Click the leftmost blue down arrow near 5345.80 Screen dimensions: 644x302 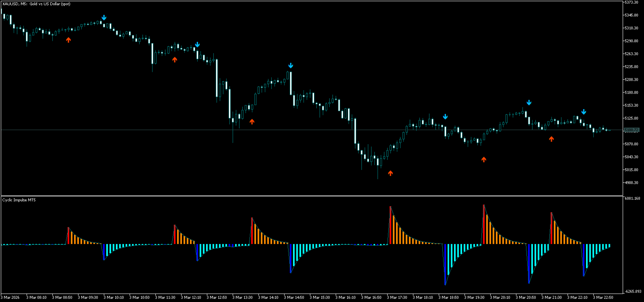[x=104, y=18]
